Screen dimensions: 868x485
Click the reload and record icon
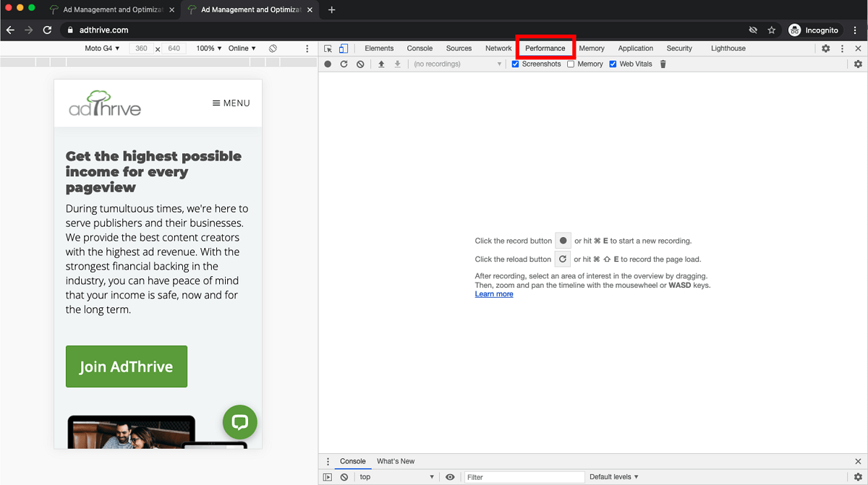pos(344,64)
